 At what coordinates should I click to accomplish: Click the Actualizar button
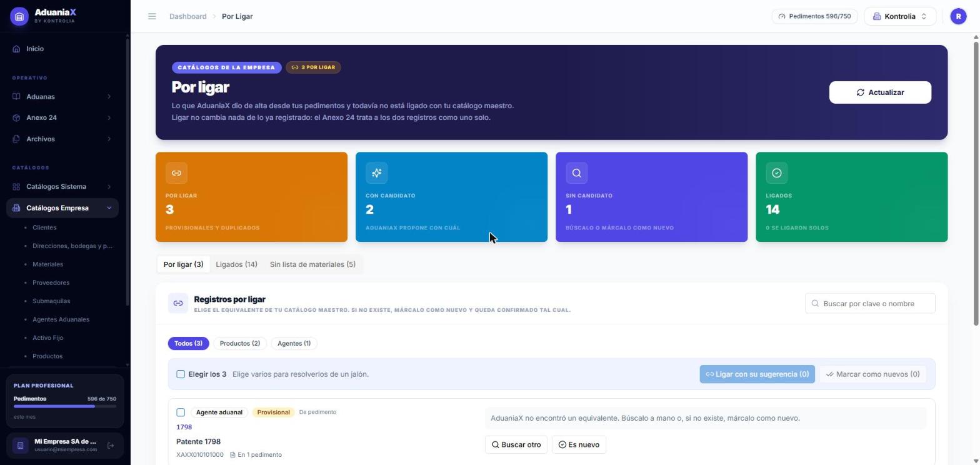[x=880, y=92]
